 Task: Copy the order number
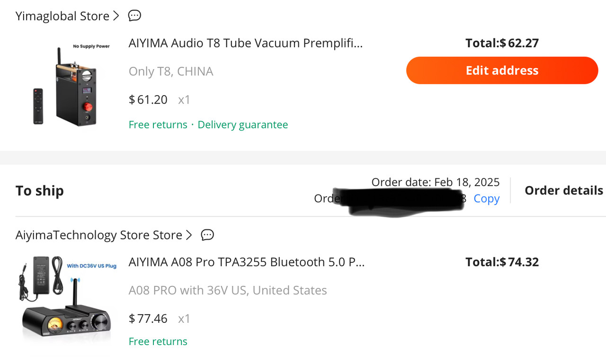coord(486,199)
